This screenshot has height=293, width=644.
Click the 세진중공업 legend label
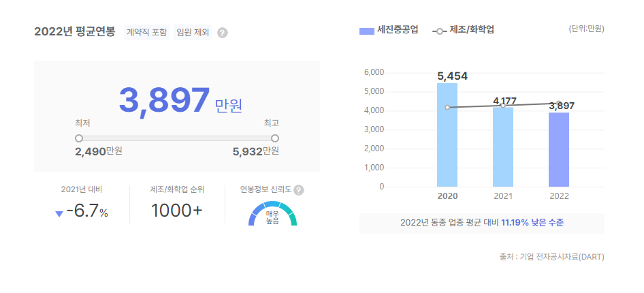(398, 30)
